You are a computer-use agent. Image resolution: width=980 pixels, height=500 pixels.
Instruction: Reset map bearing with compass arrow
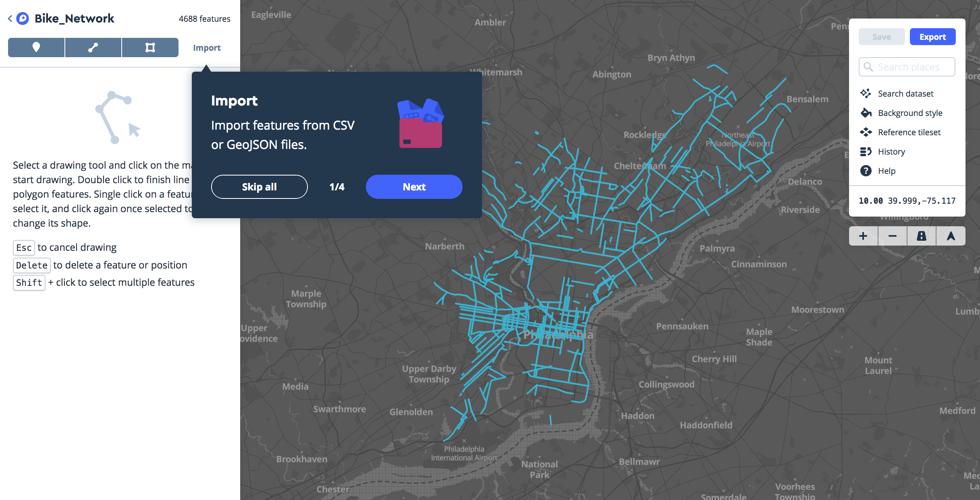951,236
